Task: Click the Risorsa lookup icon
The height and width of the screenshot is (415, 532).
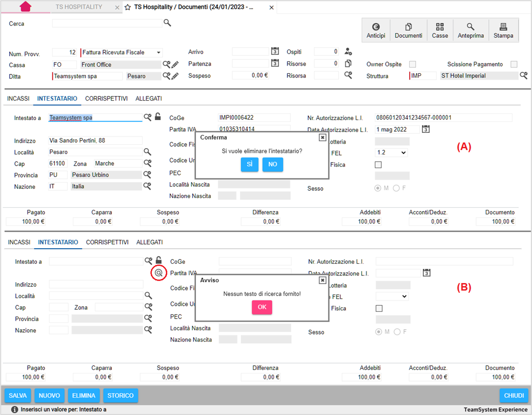Action: click(348, 75)
